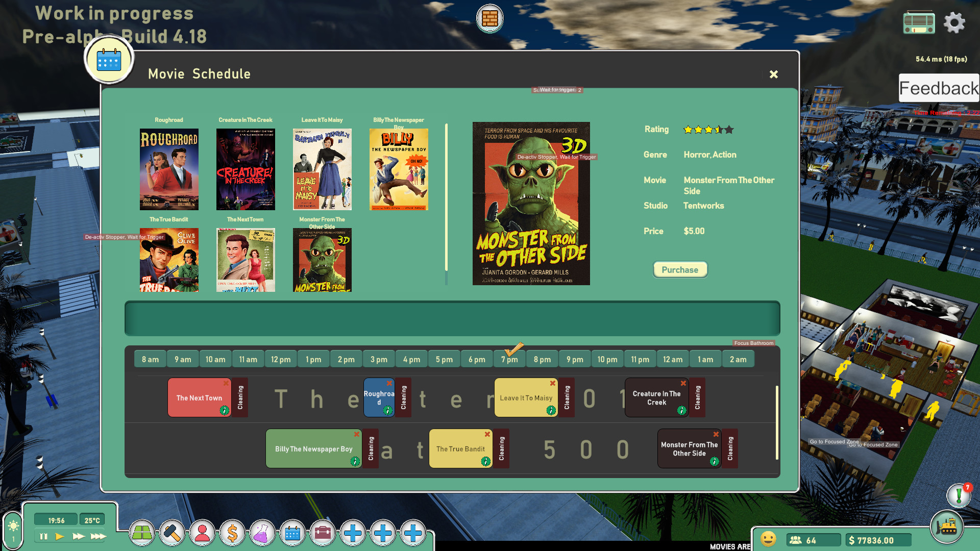The image size is (980, 551).
Task: Open the staff management icon
Action: pyautogui.click(x=202, y=534)
